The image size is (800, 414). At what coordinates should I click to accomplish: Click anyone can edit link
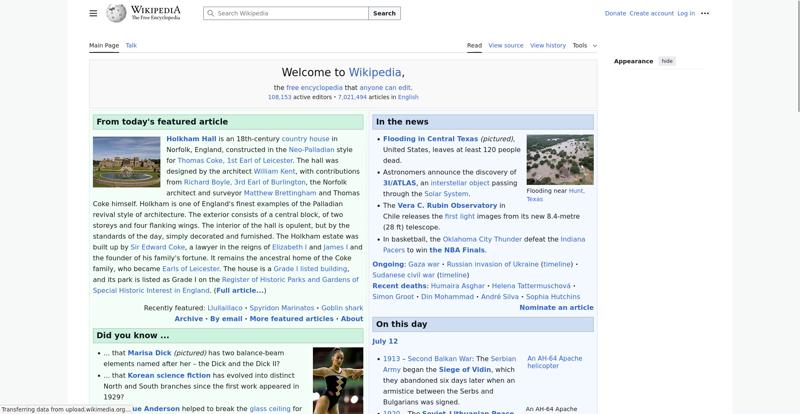pos(385,88)
